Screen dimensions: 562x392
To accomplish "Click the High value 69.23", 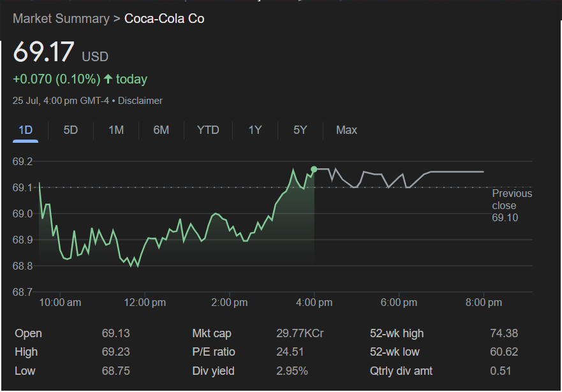I will click(x=115, y=352).
